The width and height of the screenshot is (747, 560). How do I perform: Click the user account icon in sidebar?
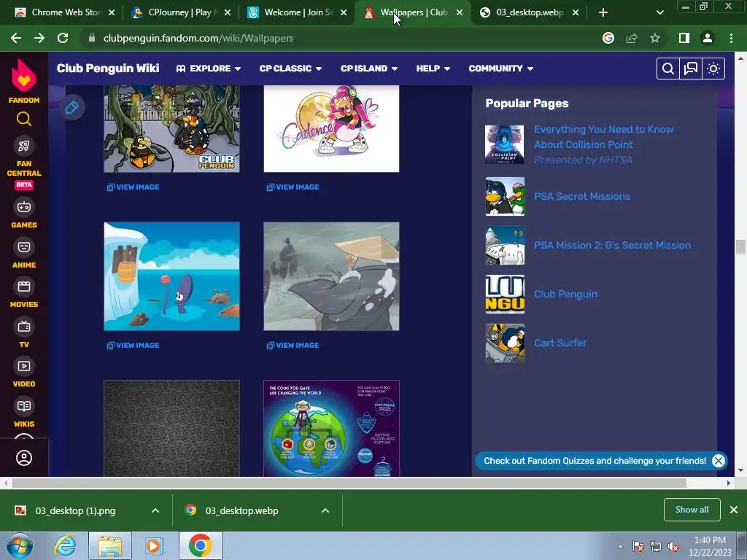(24, 458)
